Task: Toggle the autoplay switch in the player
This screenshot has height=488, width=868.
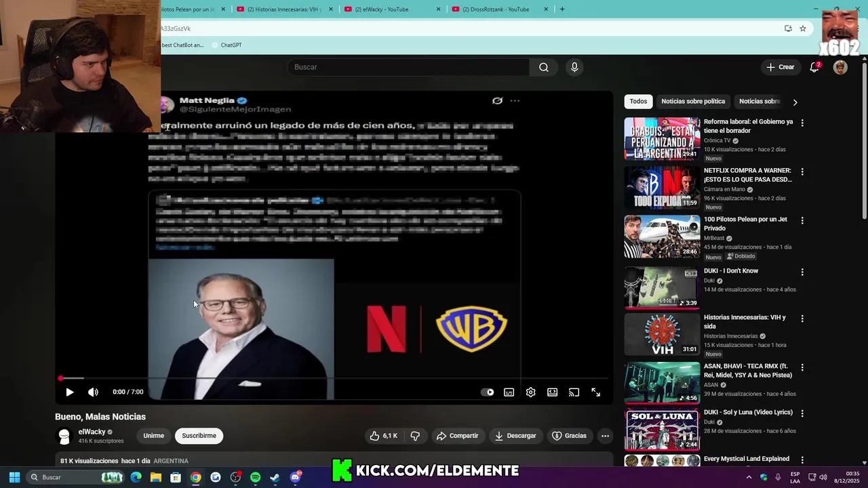Action: [487, 392]
